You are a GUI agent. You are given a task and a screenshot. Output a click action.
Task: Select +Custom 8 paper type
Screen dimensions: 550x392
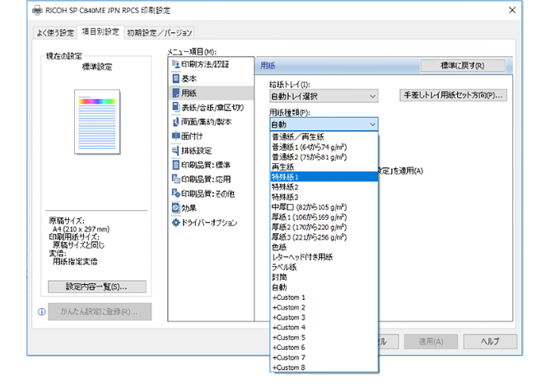324,367
